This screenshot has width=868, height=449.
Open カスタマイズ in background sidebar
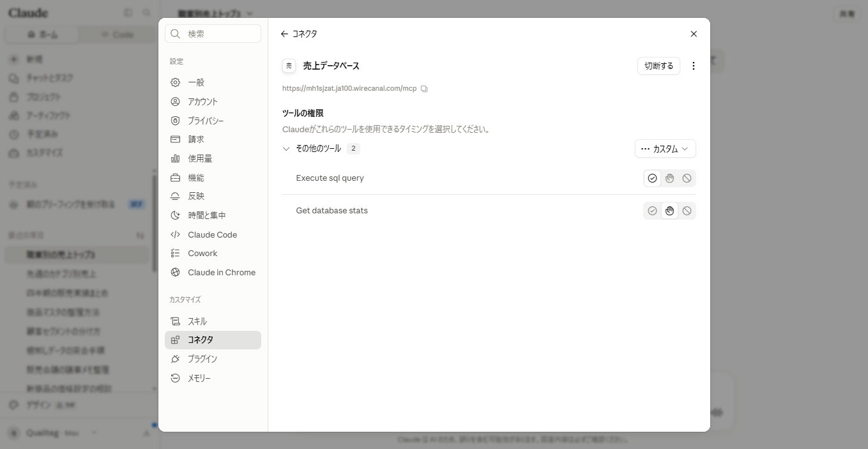[79, 153]
